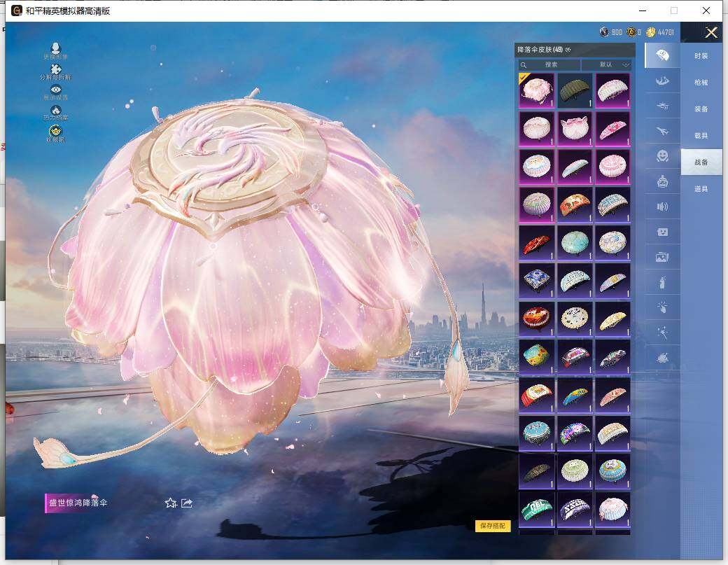Share the parachute via arrow icon
Screen dimensions: 728x565
click(187, 503)
